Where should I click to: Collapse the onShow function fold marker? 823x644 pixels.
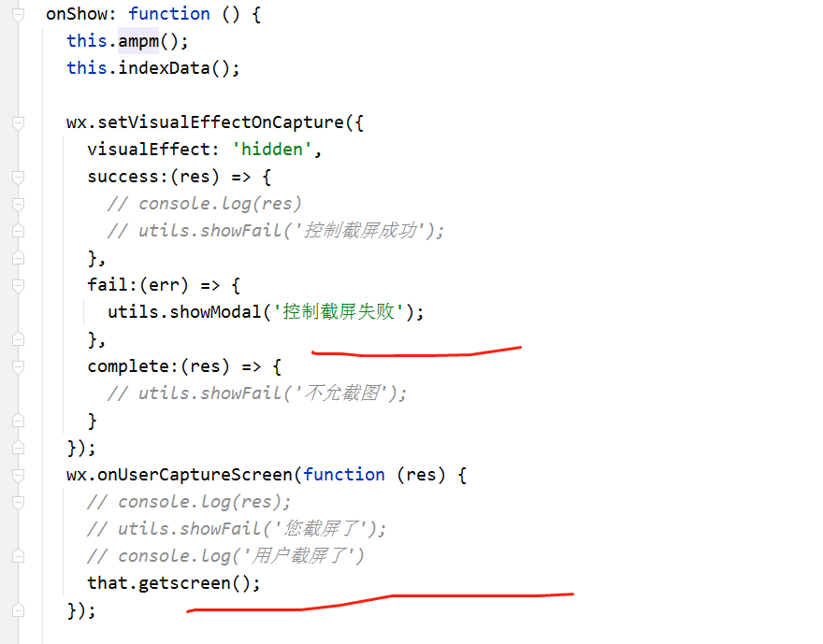point(18,15)
